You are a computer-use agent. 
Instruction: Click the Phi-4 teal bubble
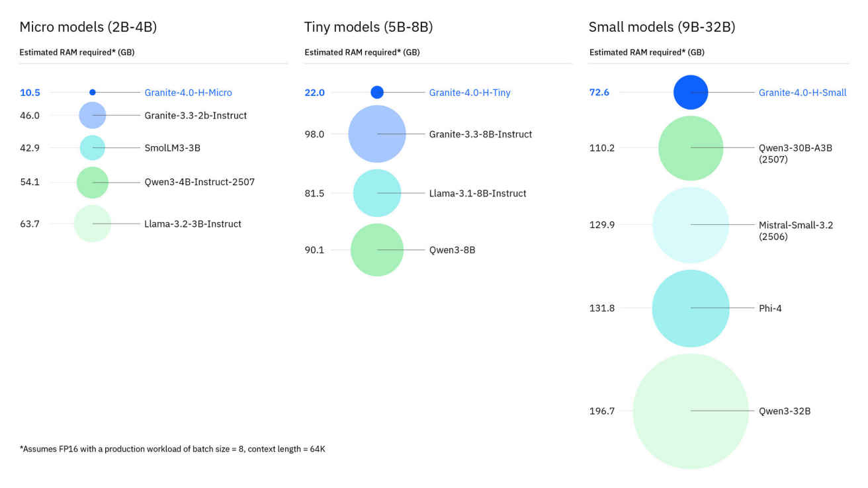691,308
